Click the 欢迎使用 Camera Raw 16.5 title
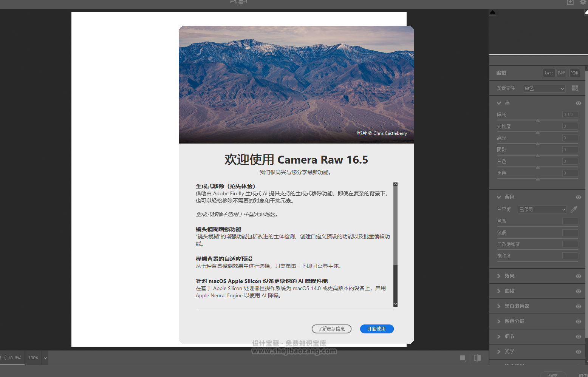Viewport: 588px width, 377px height. (296, 159)
